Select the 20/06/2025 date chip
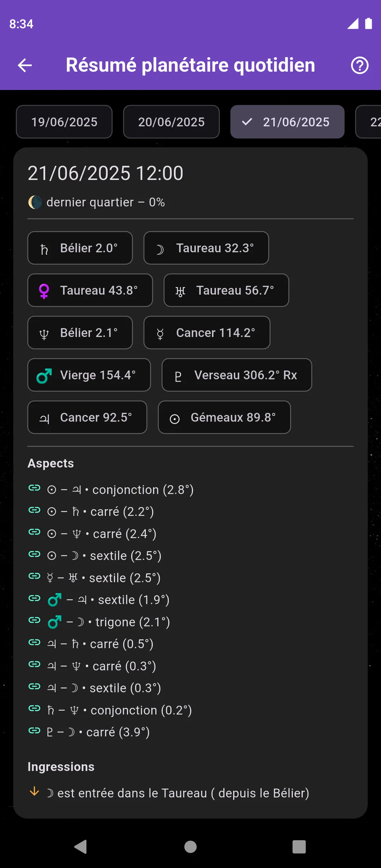 tap(171, 122)
